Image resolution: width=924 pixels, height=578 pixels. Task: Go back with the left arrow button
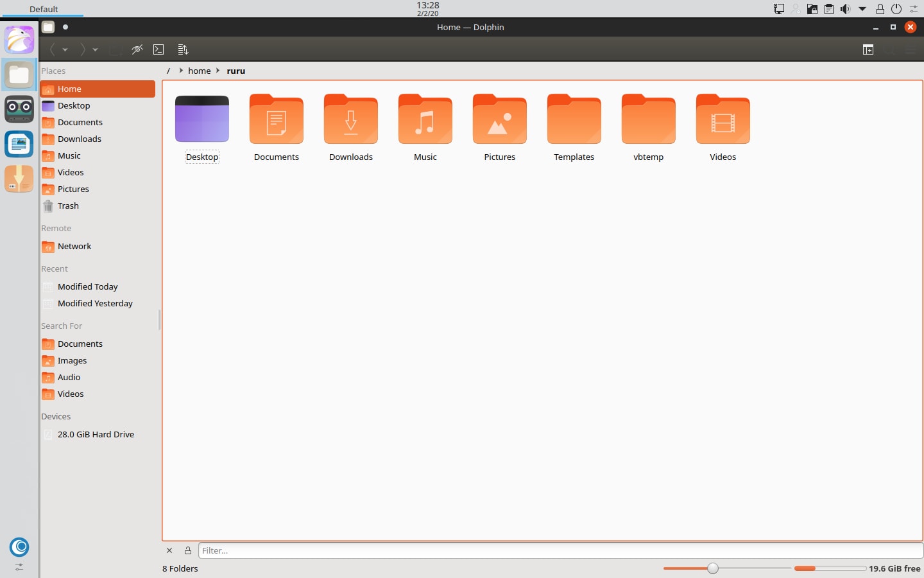(53, 49)
